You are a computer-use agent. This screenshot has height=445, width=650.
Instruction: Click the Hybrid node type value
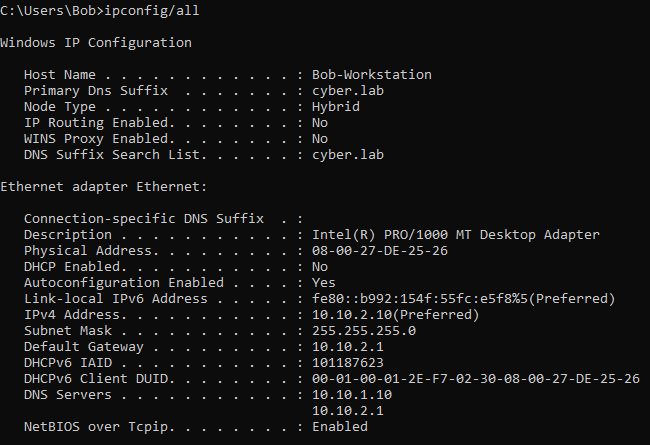tap(336, 107)
